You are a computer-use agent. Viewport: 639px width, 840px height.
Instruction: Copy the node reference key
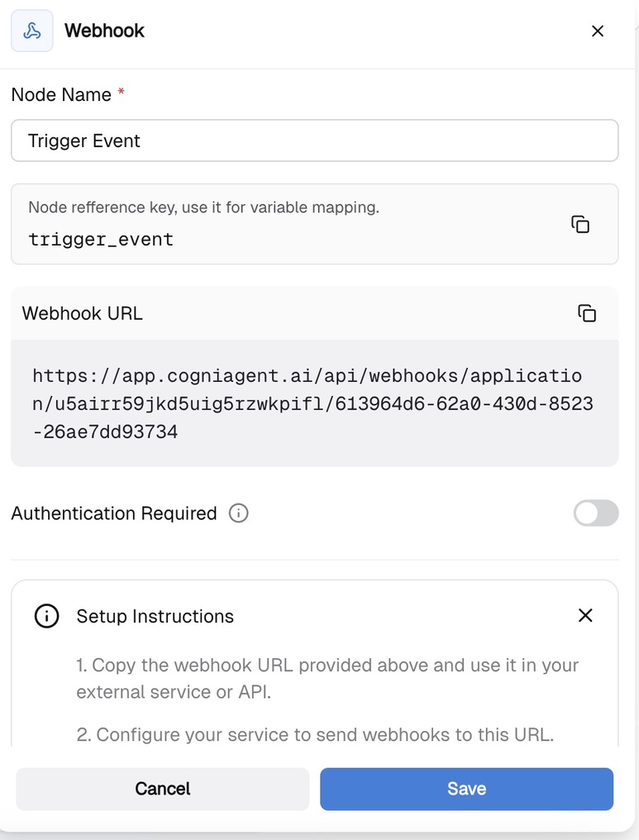(x=580, y=224)
